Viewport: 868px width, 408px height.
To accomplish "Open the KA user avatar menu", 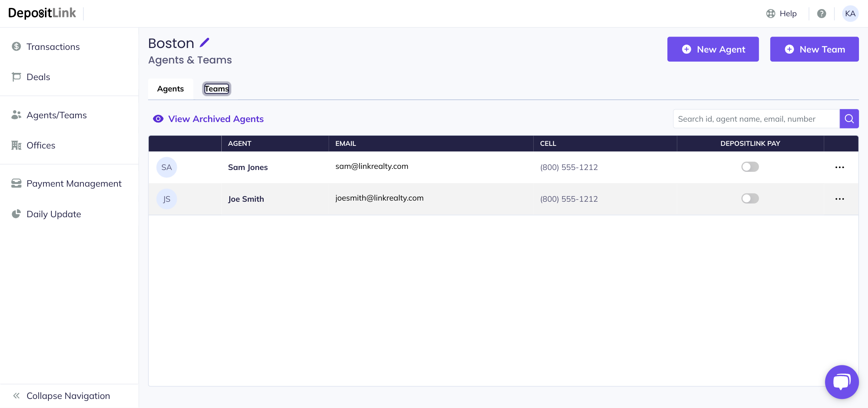I will click(x=850, y=14).
